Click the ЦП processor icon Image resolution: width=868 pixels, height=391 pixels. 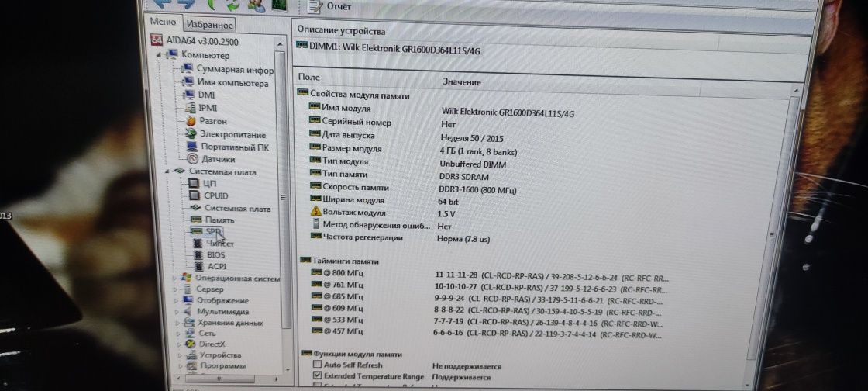click(x=194, y=183)
